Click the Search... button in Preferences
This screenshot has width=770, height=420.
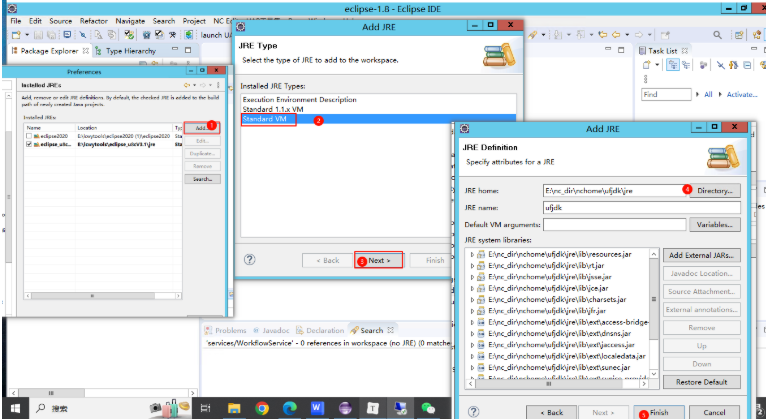point(202,179)
